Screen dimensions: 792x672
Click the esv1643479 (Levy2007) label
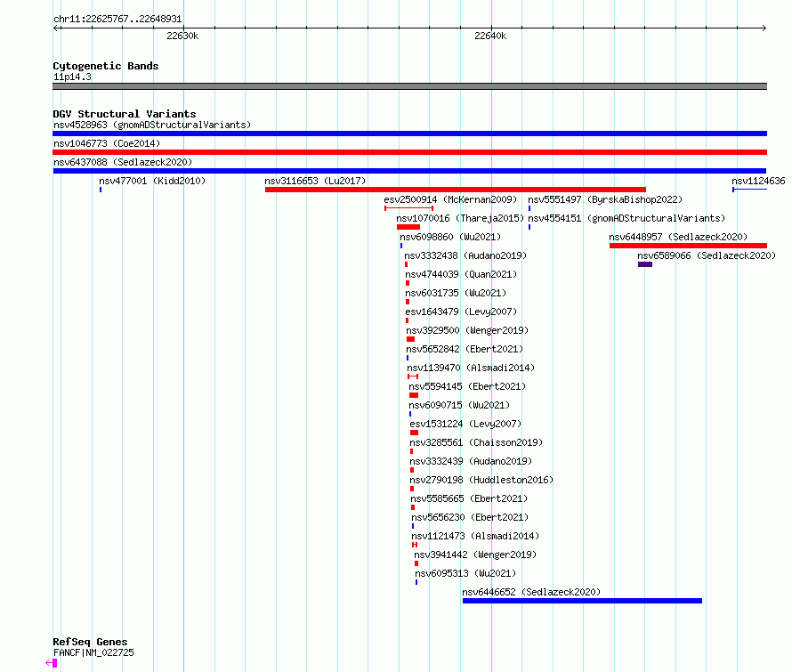pyautogui.click(x=461, y=312)
